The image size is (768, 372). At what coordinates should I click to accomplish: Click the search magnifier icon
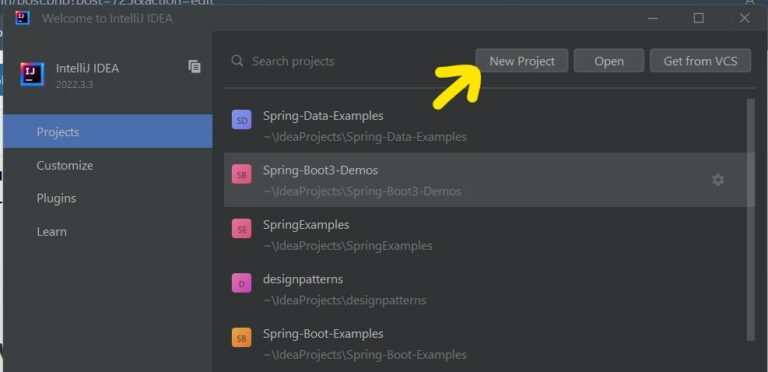[x=238, y=61]
